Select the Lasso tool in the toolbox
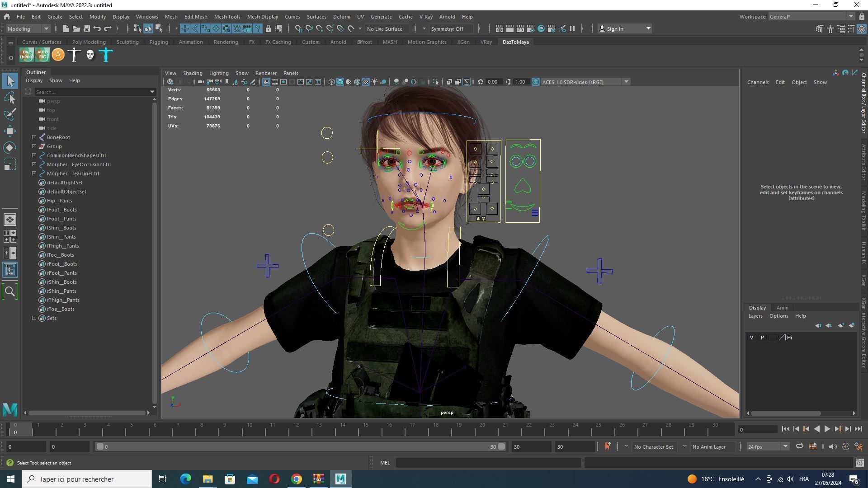This screenshot has height=488, width=868. (x=10, y=98)
